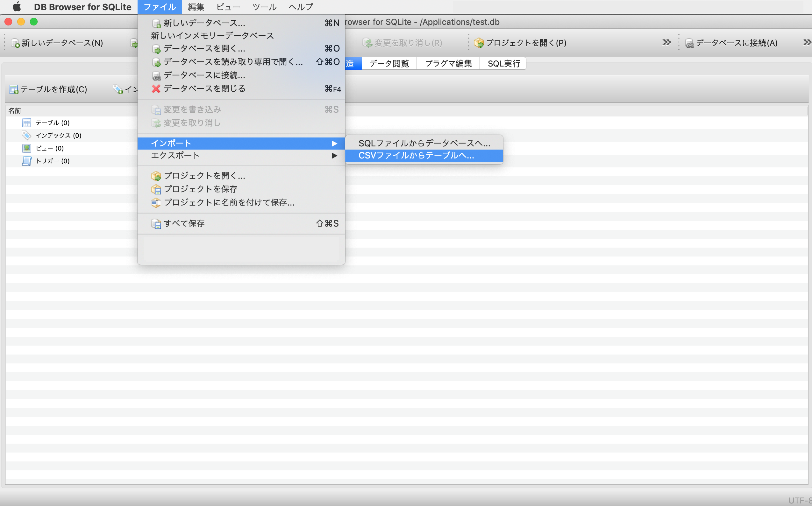
Task: Click the indices tag icon in tree
Action: click(x=26, y=135)
